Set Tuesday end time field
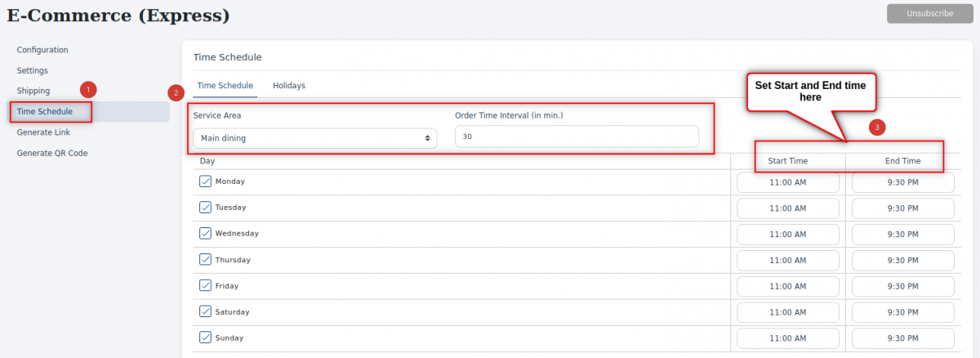The image size is (980, 358). [903, 208]
